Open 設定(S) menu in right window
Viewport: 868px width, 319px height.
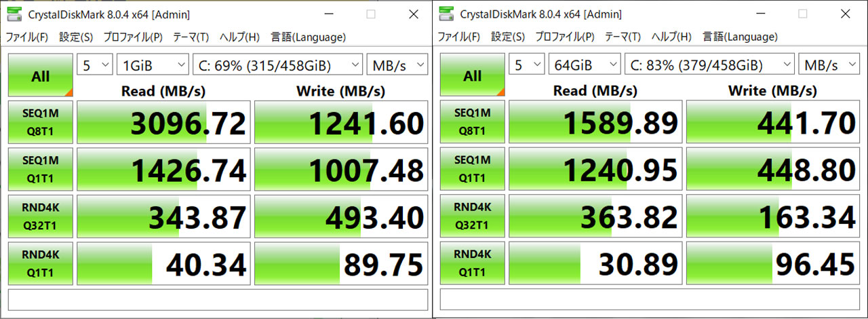click(x=508, y=37)
